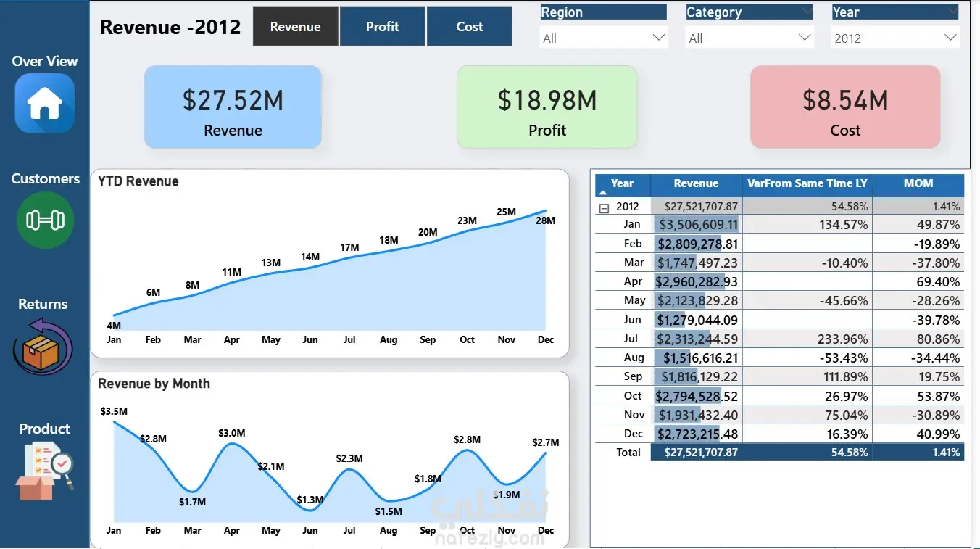
Task: Open the Over View home icon
Action: pyautogui.click(x=45, y=103)
